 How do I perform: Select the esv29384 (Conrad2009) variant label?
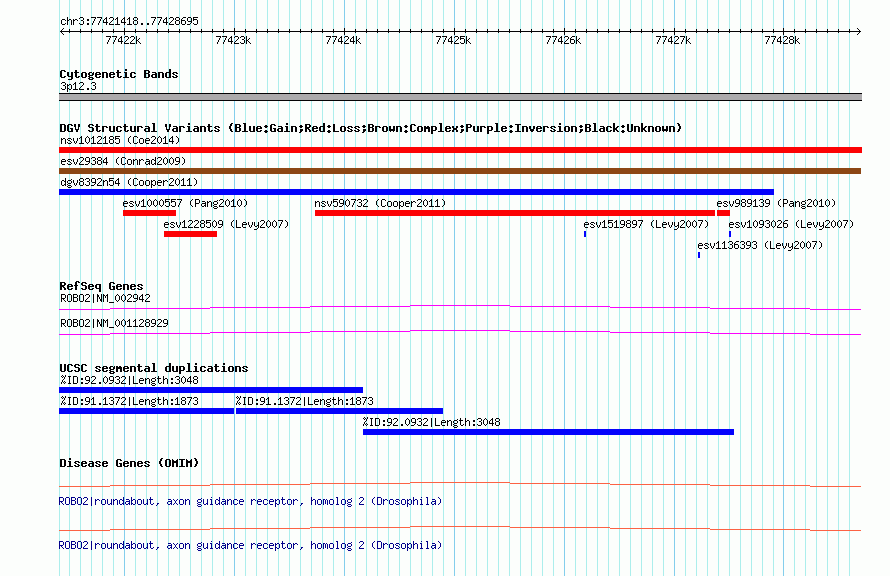[x=123, y=161]
